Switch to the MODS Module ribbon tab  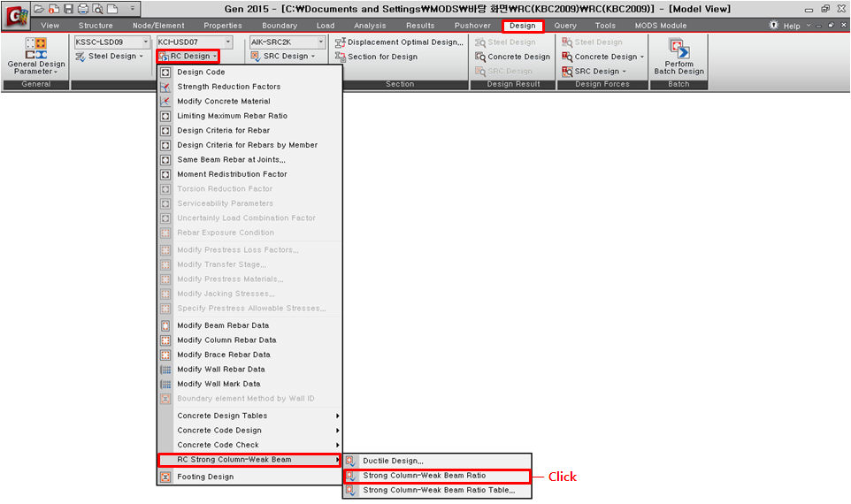point(661,26)
